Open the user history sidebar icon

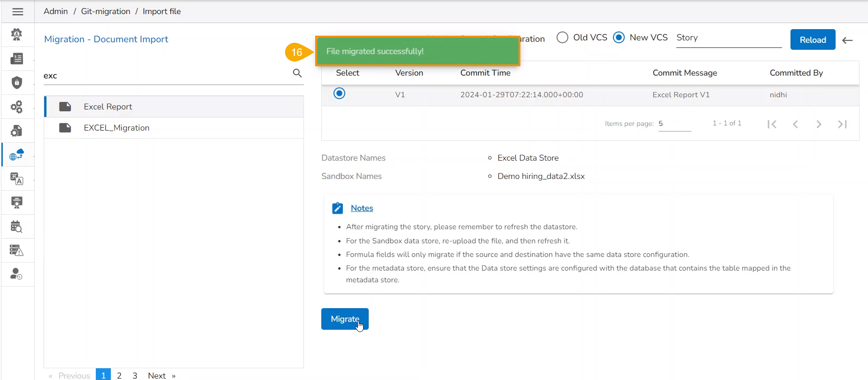(x=17, y=274)
